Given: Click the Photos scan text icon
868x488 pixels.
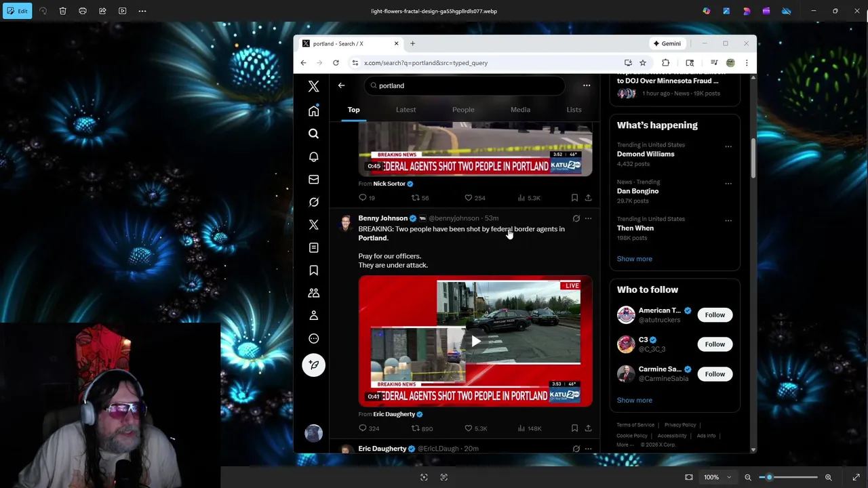Looking at the screenshot, I should point(444,477).
